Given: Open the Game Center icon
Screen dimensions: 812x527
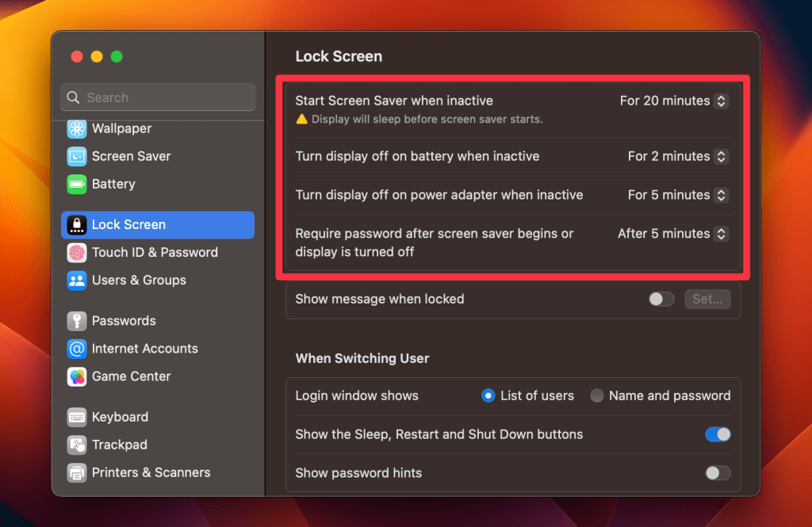Looking at the screenshot, I should (77, 376).
